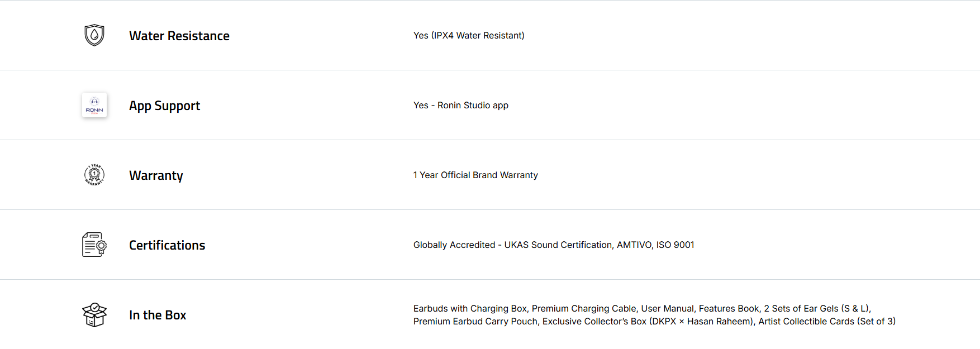This screenshot has height=349, width=980.
Task: Click the water resistance shield droplet icon
Action: [94, 35]
